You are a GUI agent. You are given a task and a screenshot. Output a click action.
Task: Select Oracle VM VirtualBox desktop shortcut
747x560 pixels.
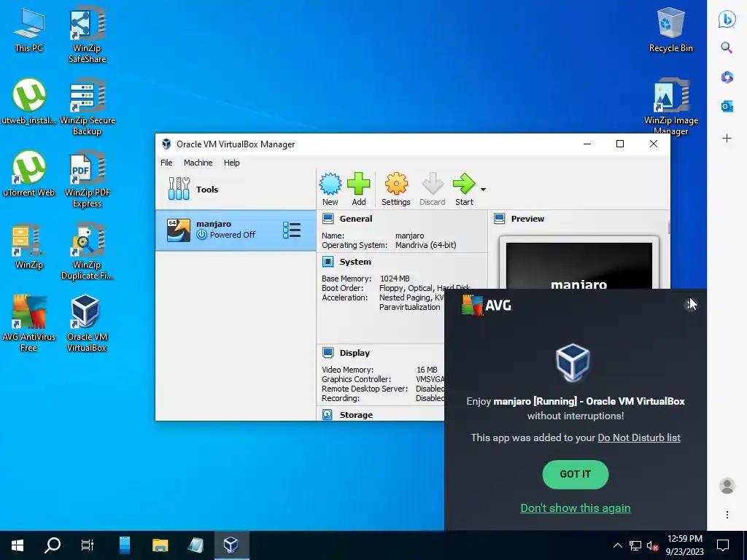coord(86,323)
